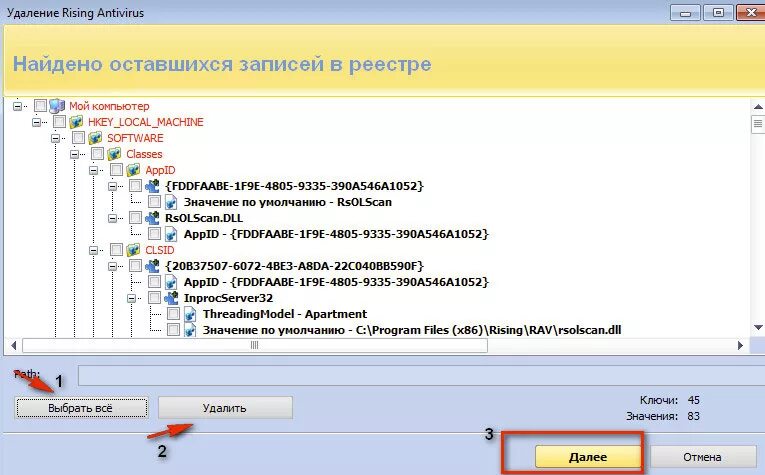Collapse the InprocServer32 node
This screenshot has height=475, width=765.
132,298
